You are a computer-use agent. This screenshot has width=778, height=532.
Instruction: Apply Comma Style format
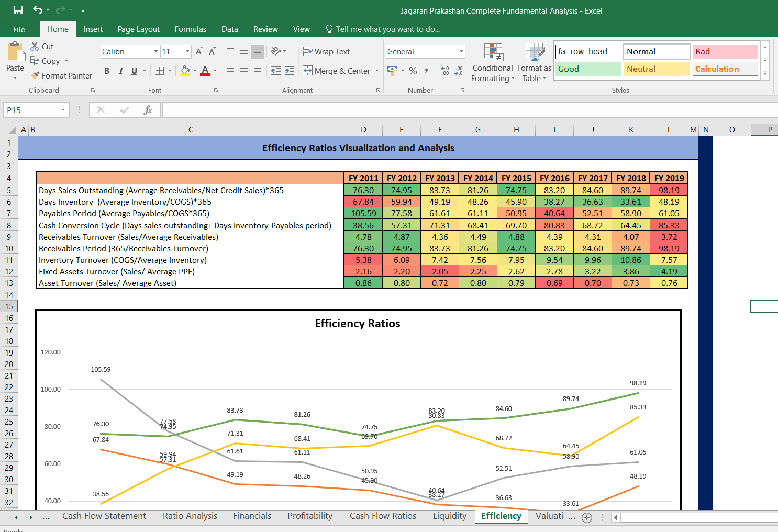(x=427, y=71)
